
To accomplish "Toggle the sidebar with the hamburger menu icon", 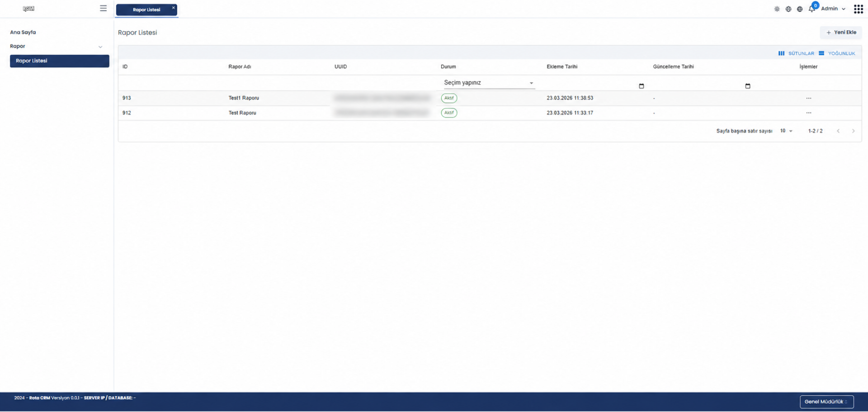I will click(x=103, y=8).
